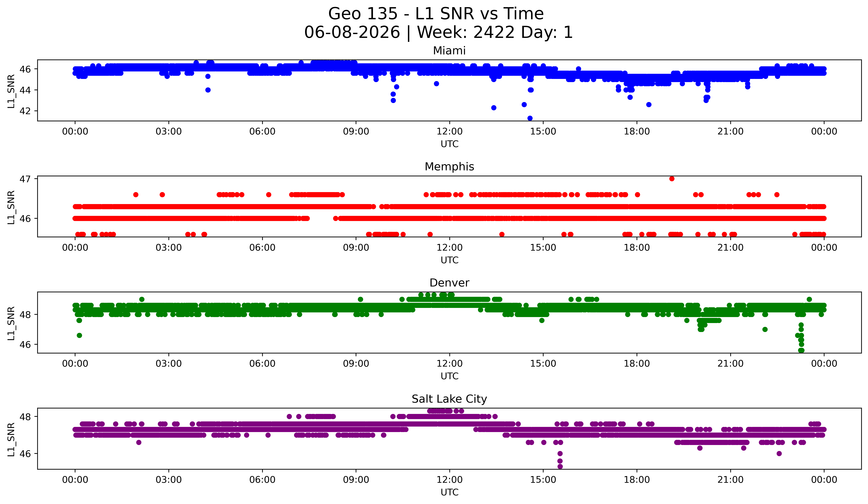Screen dimensions: 868x504
Task: Click the 42 y-tick label on Miami plot
Action: [x=25, y=111]
